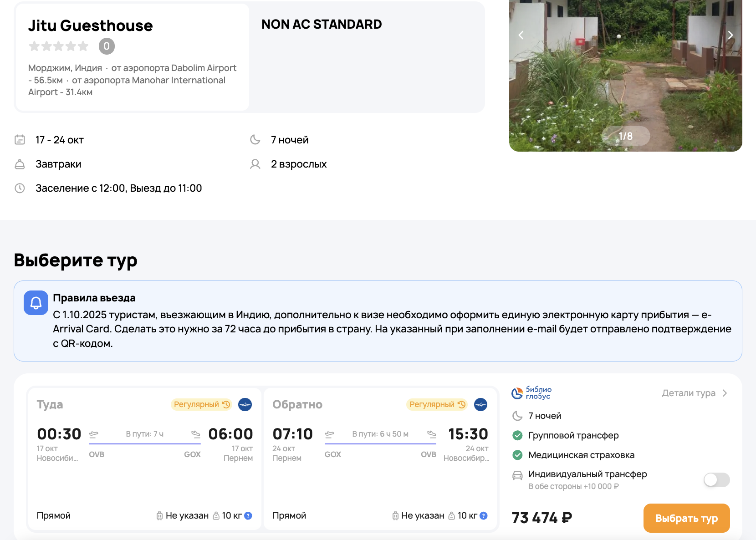Click the return Регулярный flight badge
This screenshot has height=540, width=756.
click(437, 404)
